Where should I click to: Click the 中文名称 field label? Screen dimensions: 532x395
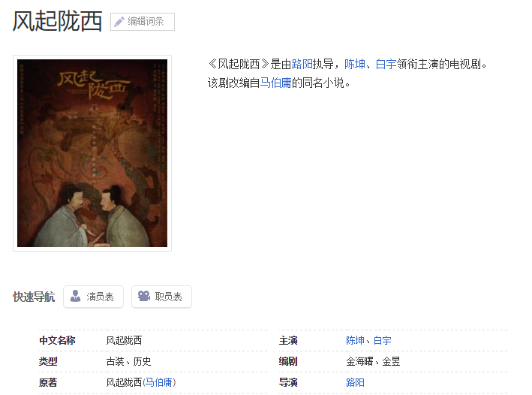point(57,340)
